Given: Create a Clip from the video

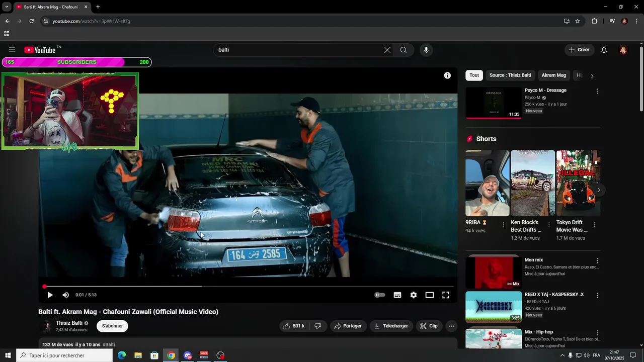Looking at the screenshot, I should tap(429, 326).
